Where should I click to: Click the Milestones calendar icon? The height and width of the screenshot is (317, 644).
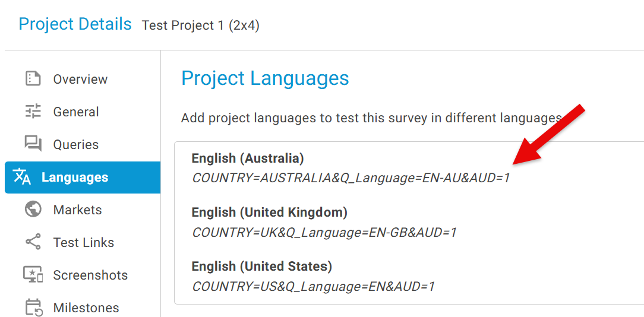[x=33, y=308]
